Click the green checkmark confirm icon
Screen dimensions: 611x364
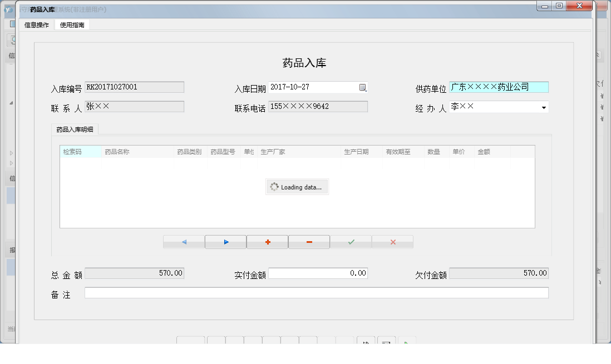(x=351, y=241)
